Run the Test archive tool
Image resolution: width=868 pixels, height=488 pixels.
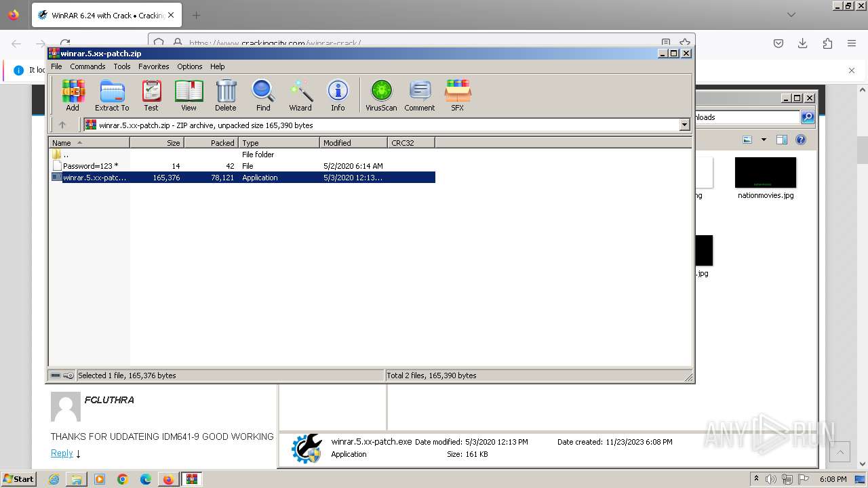(151, 95)
